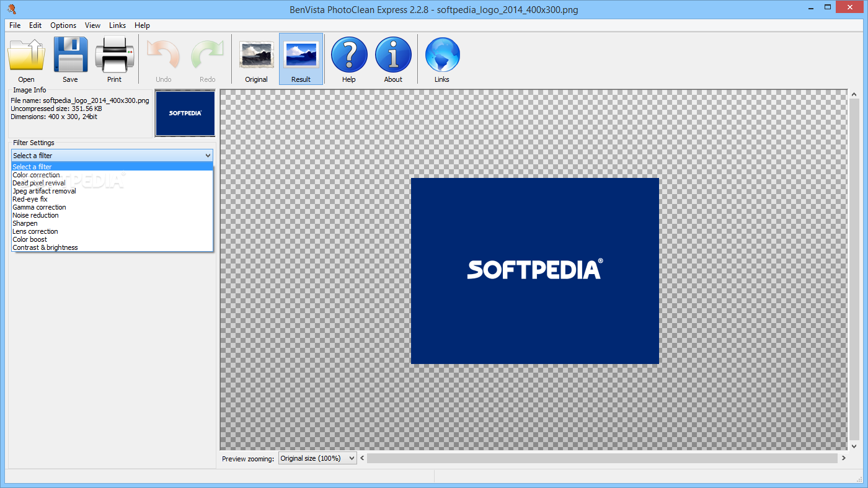Click the PhotoClean app icon in title bar
Viewport: 868px width, 488px height.
pos(11,9)
